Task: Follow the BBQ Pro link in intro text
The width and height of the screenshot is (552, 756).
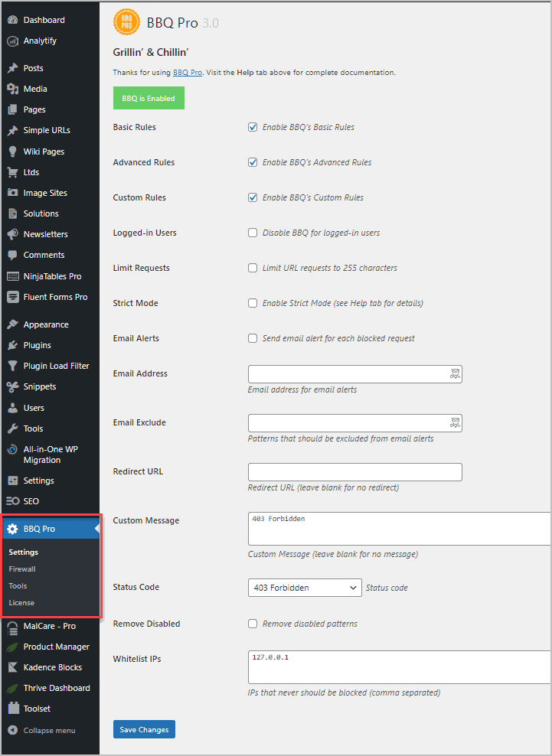Action: (x=188, y=73)
